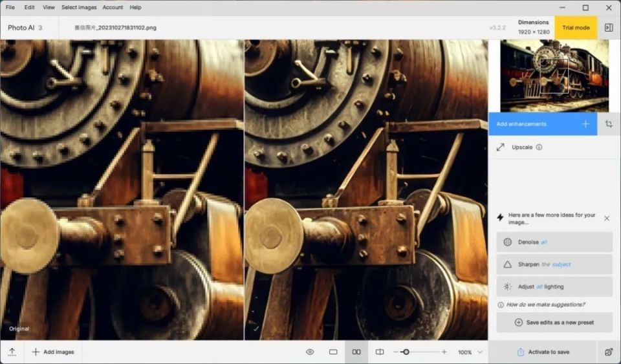Click the locomotive navigator thumbnail

click(x=554, y=76)
